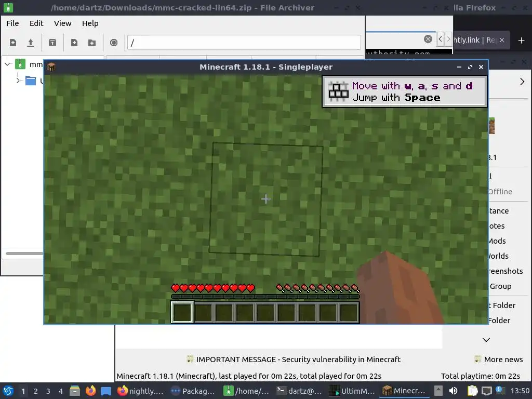Click the clipboard icon in system tray
The height and width of the screenshot is (399, 532).
(472, 391)
